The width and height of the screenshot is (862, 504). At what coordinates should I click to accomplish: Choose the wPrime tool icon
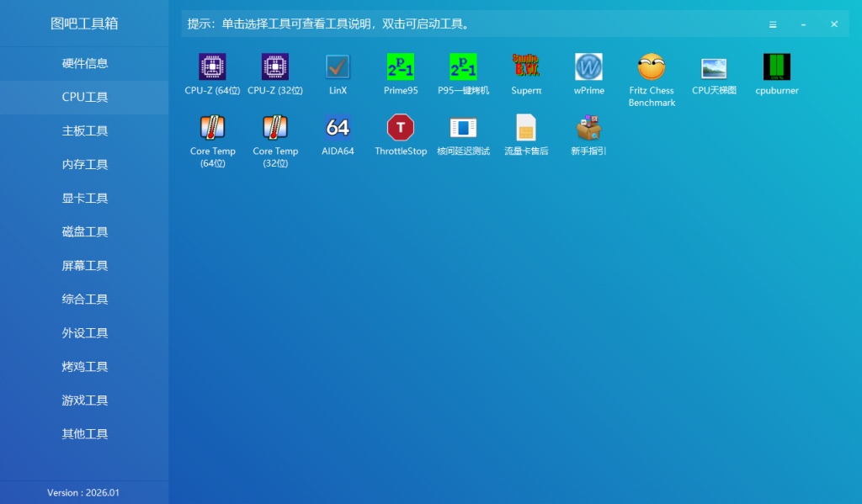point(588,67)
